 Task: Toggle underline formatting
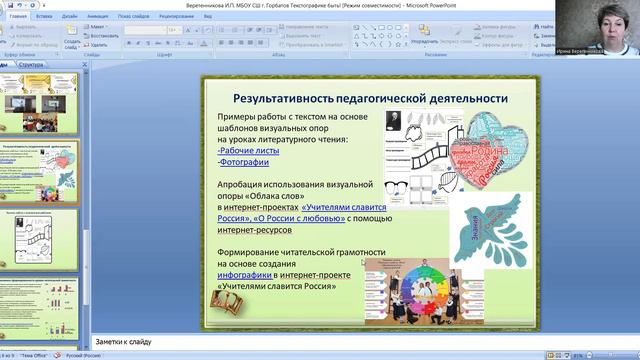148,43
